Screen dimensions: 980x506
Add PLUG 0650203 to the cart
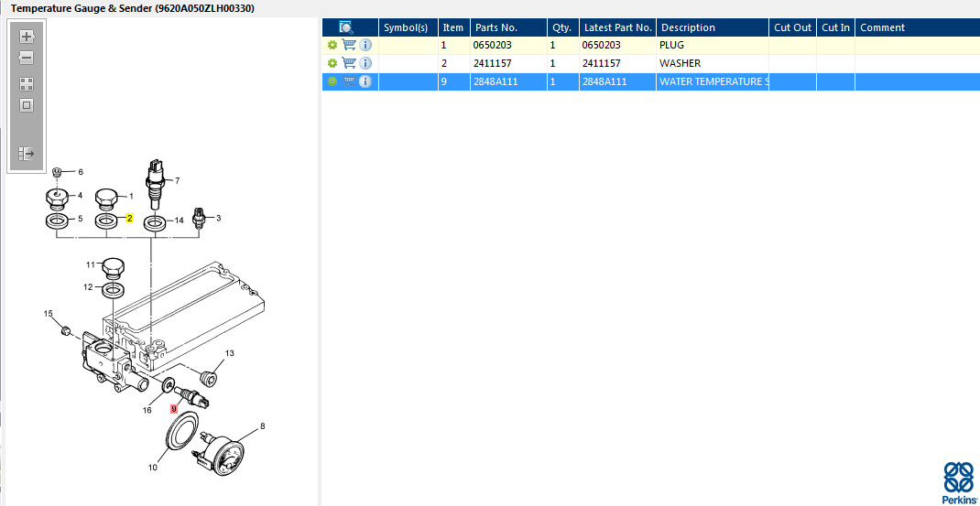click(x=349, y=46)
